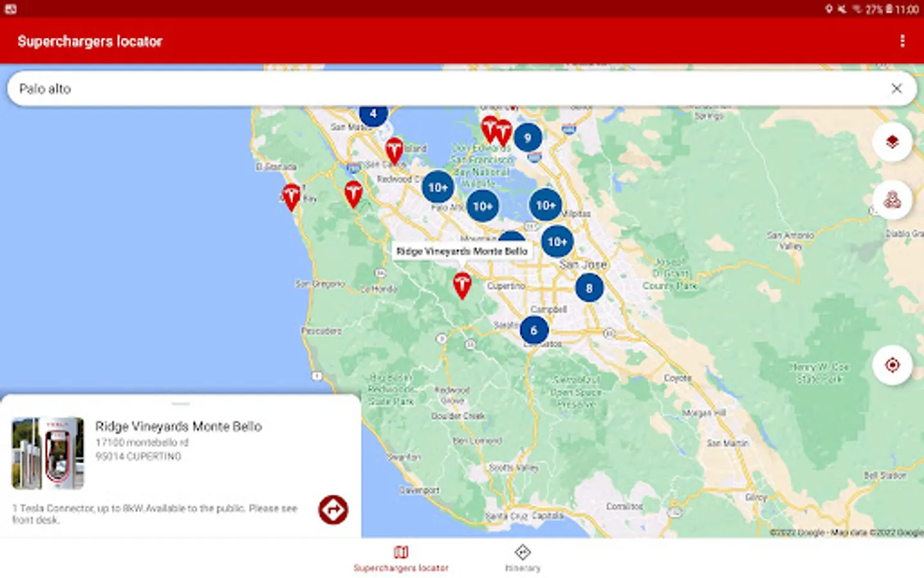This screenshot has height=578, width=924.
Task: Tap the Ridge Vineyards Monte Bello map callout
Action: click(461, 251)
